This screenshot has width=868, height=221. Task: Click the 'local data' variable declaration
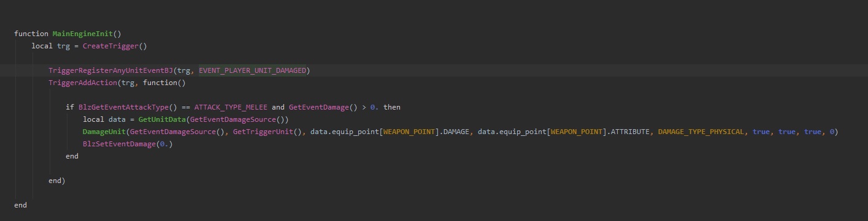104,119
